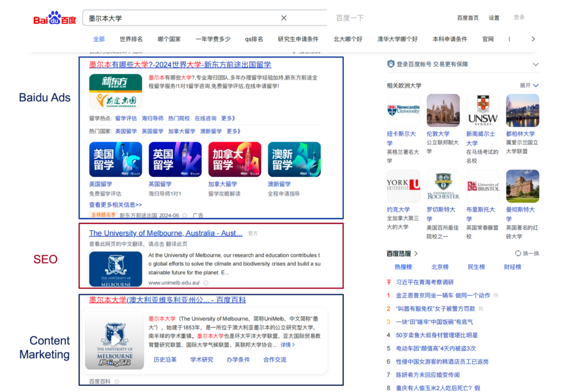
Task: Open 百度首页 link
Action: [x=468, y=18]
